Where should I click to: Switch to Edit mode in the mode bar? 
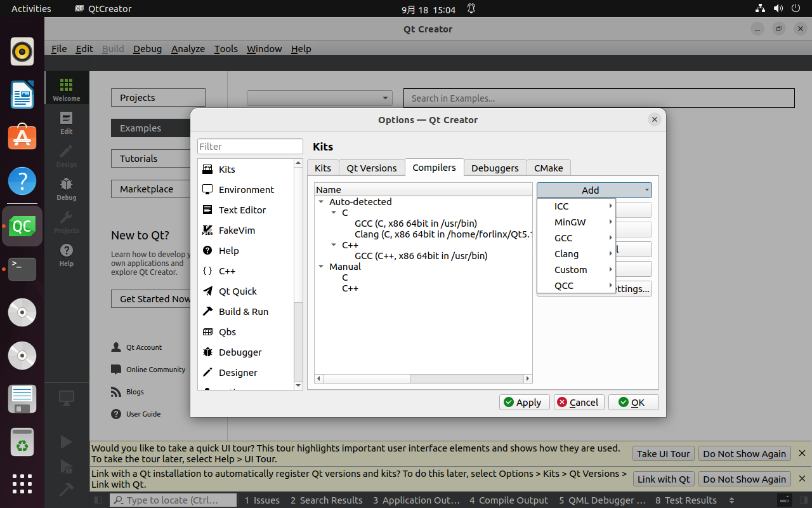67,123
